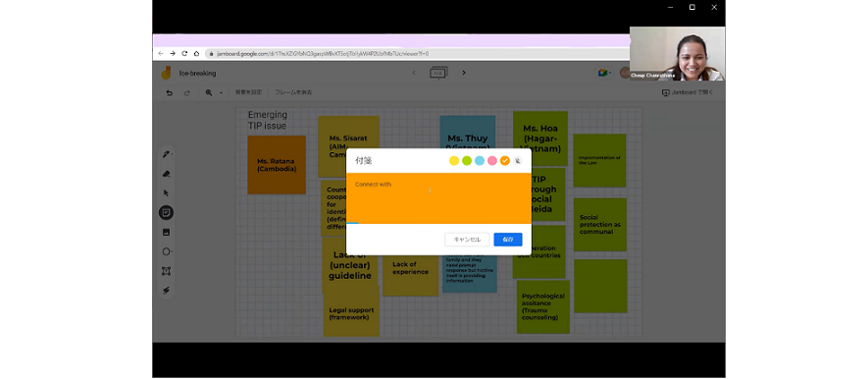Choose the yellow sticky note color
Image resolution: width=868 pixels, height=379 pixels.
(454, 161)
